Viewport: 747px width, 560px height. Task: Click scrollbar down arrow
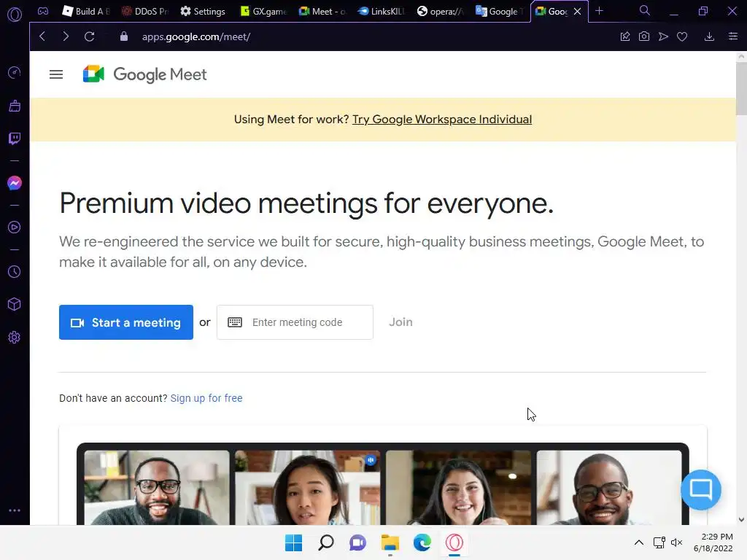[741, 519]
